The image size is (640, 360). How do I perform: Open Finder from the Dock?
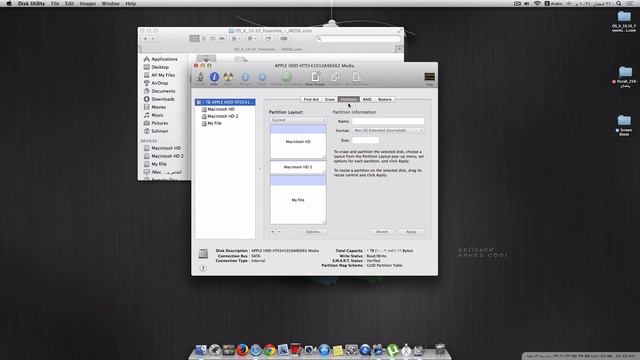201,350
